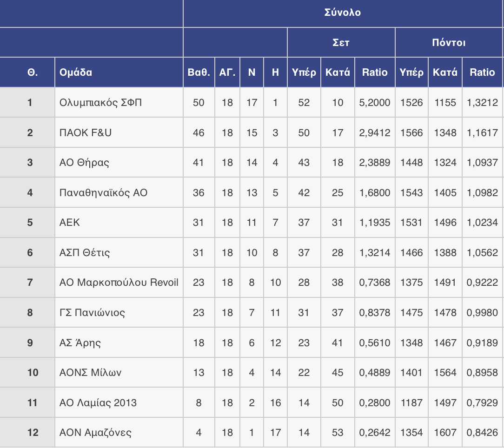The image size is (504, 448).
Task: Click set ratio 0,7368
Action: [x=375, y=283]
